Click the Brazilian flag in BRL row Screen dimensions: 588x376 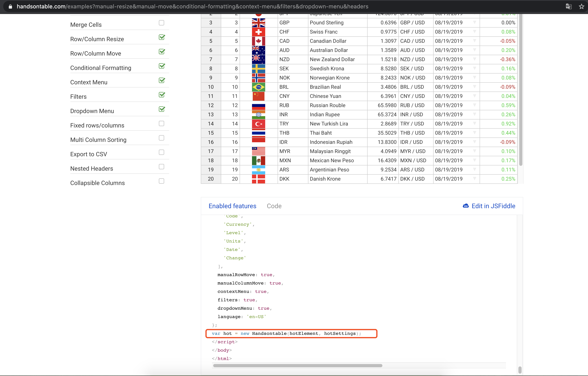pos(258,87)
